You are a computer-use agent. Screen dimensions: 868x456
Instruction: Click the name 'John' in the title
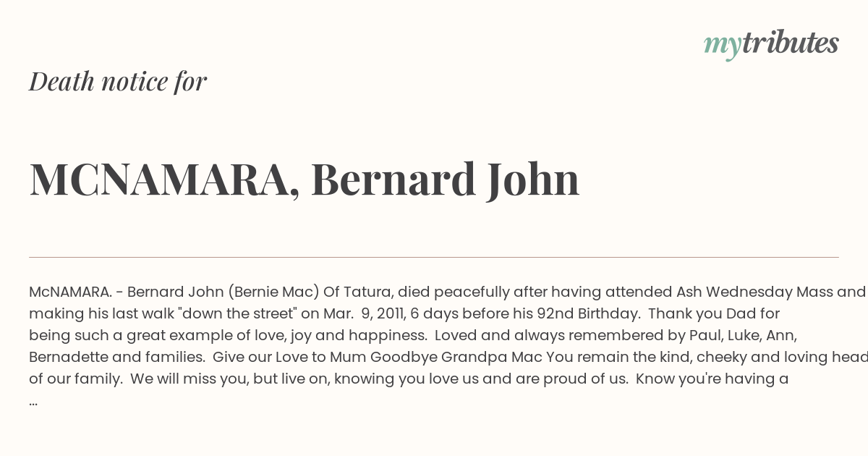pyautogui.click(x=533, y=180)
